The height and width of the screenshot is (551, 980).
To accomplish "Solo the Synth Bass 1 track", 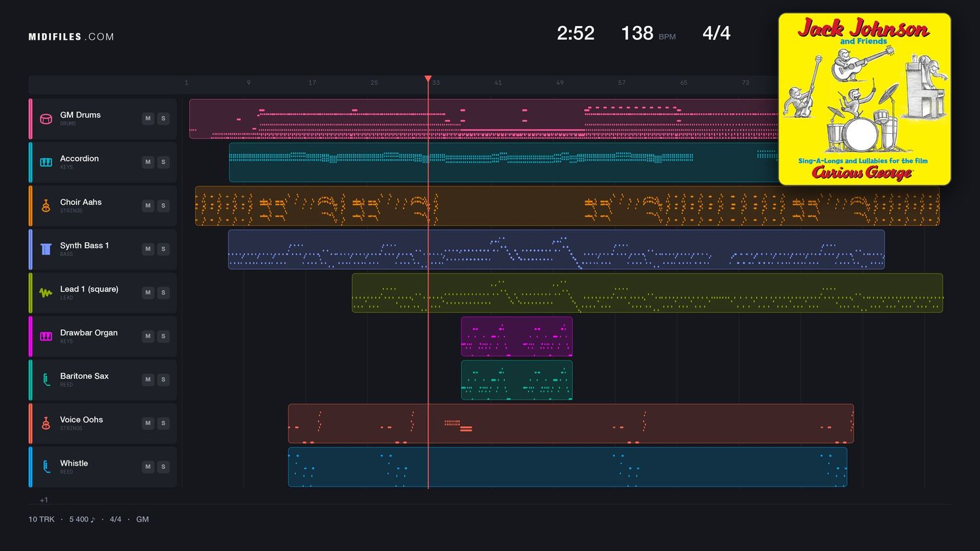I will coord(163,249).
